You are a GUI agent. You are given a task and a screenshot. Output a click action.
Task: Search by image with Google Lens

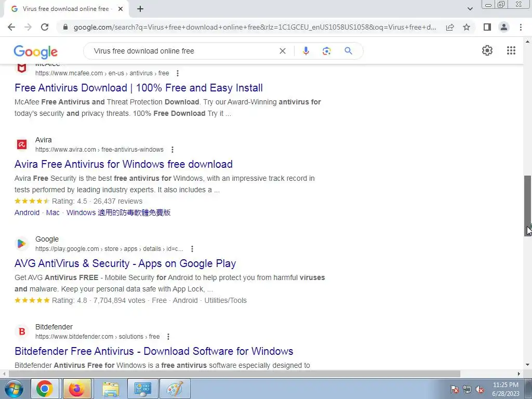pos(326,51)
